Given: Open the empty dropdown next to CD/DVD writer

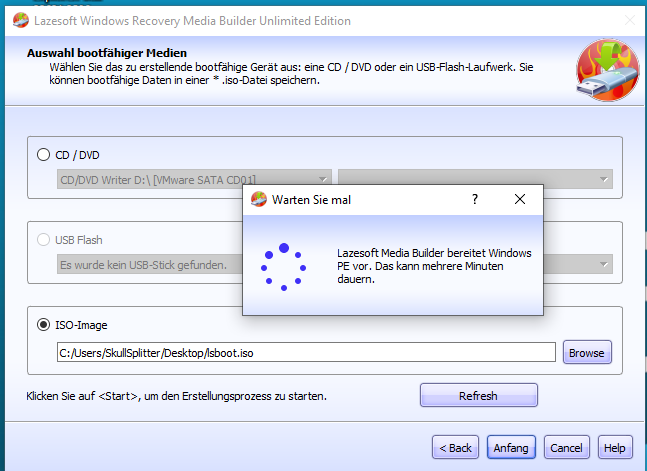Looking at the screenshot, I should 475,179.
